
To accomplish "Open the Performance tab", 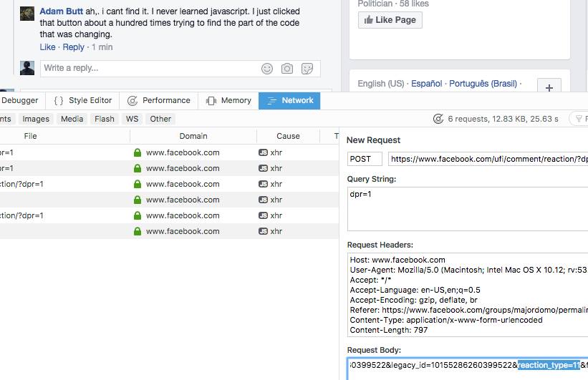I will coord(158,100).
